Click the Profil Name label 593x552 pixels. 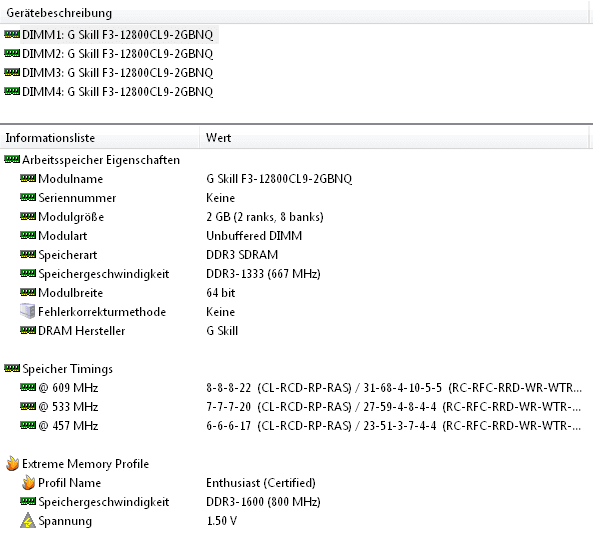70,483
